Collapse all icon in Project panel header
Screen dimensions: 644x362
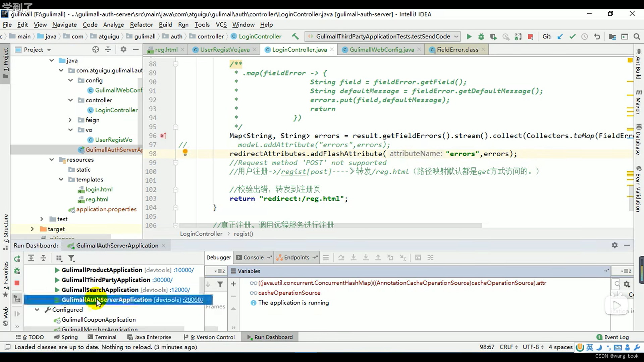(108, 50)
